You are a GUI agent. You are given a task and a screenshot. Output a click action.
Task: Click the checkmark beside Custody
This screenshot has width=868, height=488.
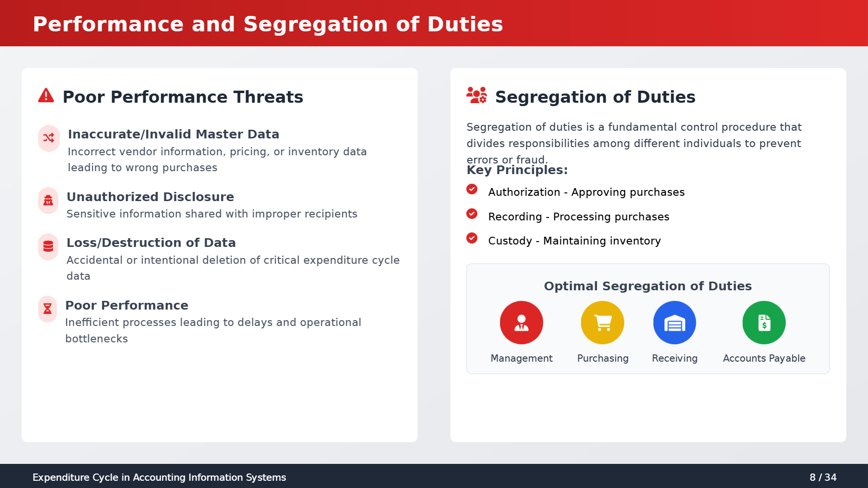(x=472, y=238)
